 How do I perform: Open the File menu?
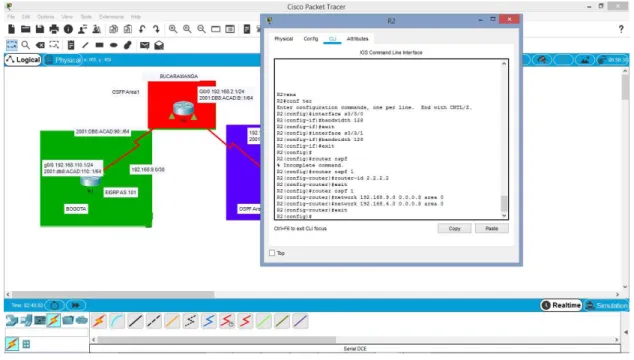click(11, 17)
